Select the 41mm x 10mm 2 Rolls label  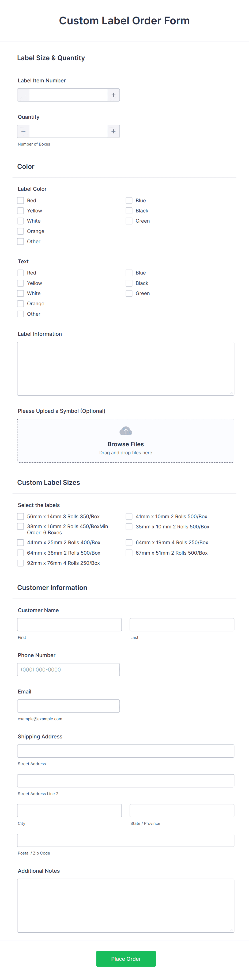pyautogui.click(x=129, y=516)
